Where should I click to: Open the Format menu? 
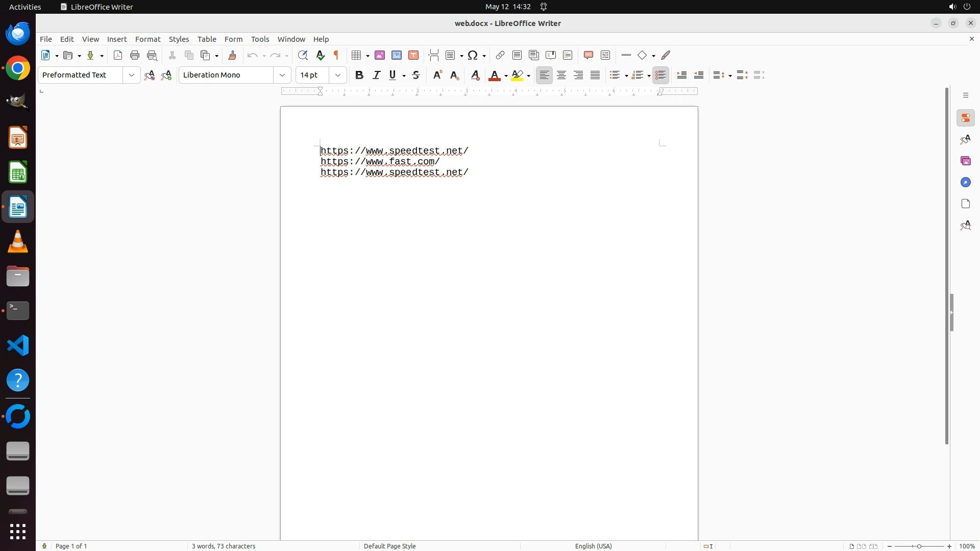[148, 39]
